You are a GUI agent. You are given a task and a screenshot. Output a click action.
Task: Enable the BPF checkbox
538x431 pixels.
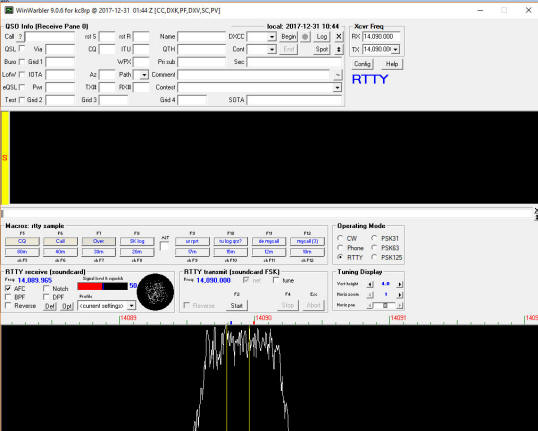(x=8, y=297)
